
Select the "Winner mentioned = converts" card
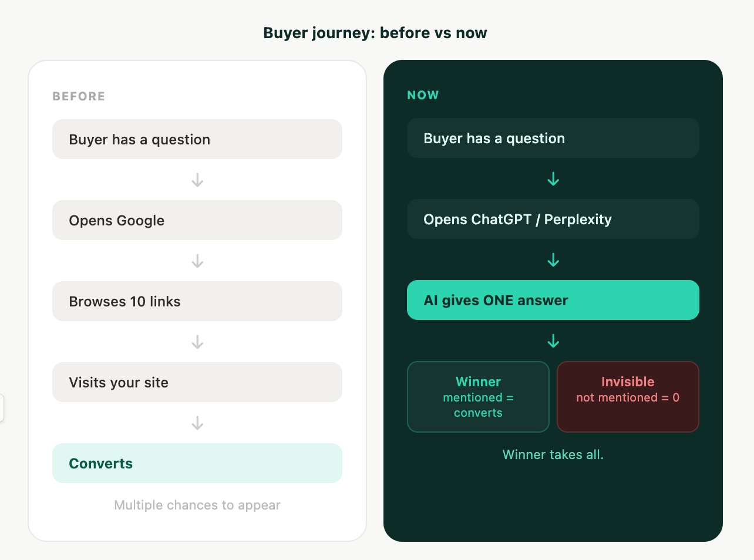(x=478, y=397)
